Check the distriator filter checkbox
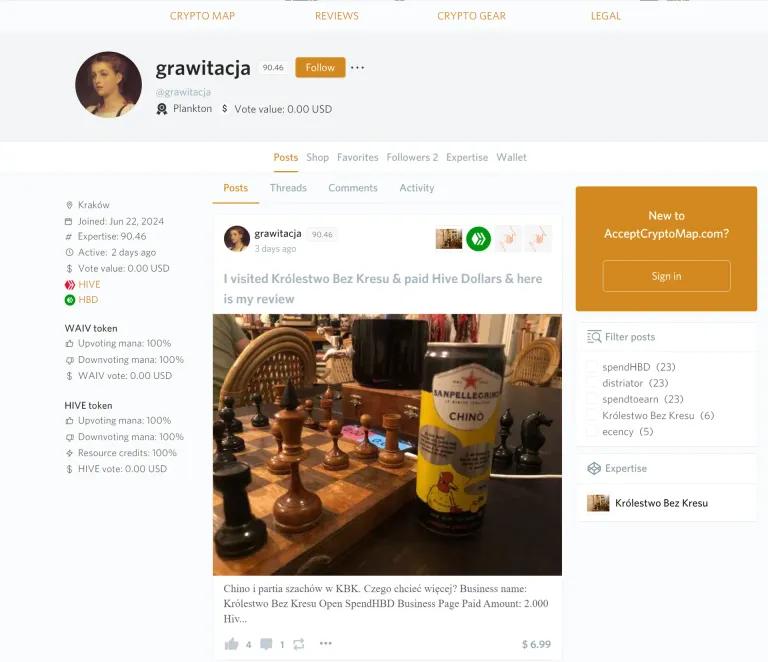This screenshot has height=662, width=768. pos(592,383)
